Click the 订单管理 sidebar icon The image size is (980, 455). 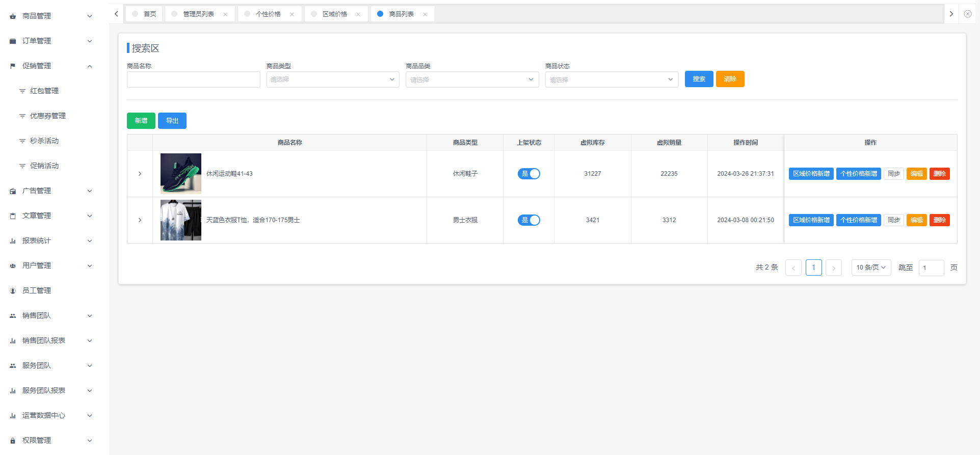pyautogui.click(x=13, y=41)
